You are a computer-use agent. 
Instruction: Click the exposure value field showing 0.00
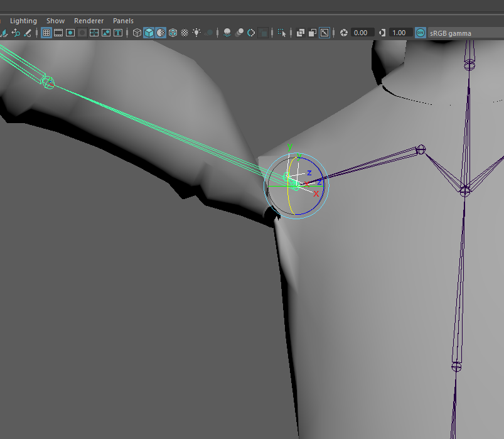[362, 33]
